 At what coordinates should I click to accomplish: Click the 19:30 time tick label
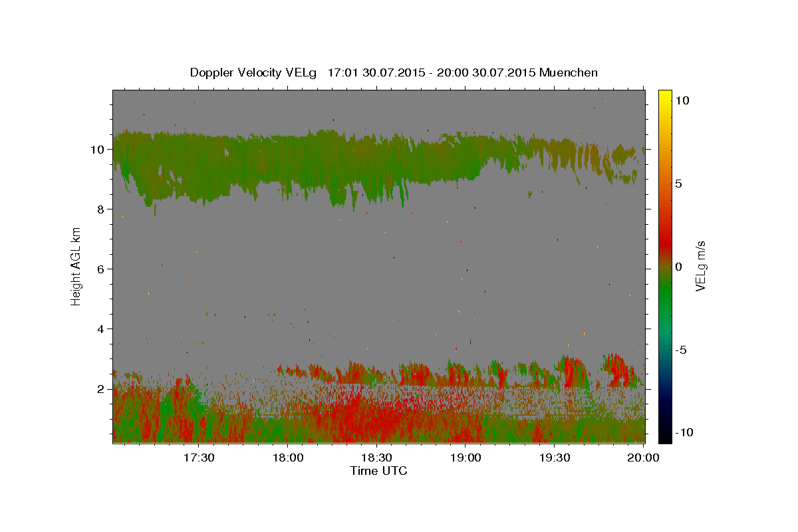[x=555, y=458]
